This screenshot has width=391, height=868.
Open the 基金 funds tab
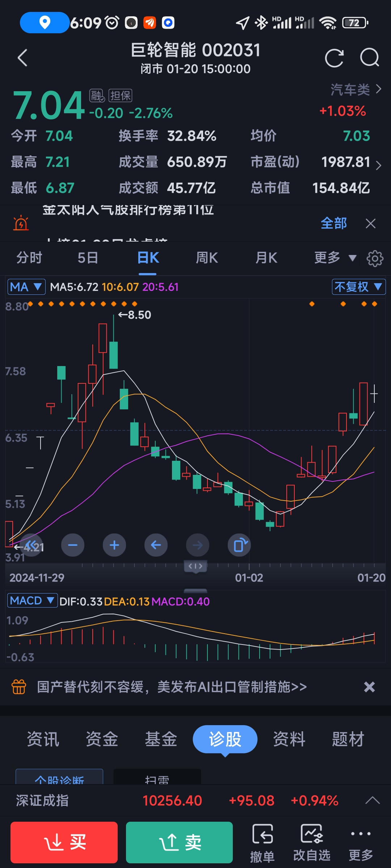tap(161, 739)
